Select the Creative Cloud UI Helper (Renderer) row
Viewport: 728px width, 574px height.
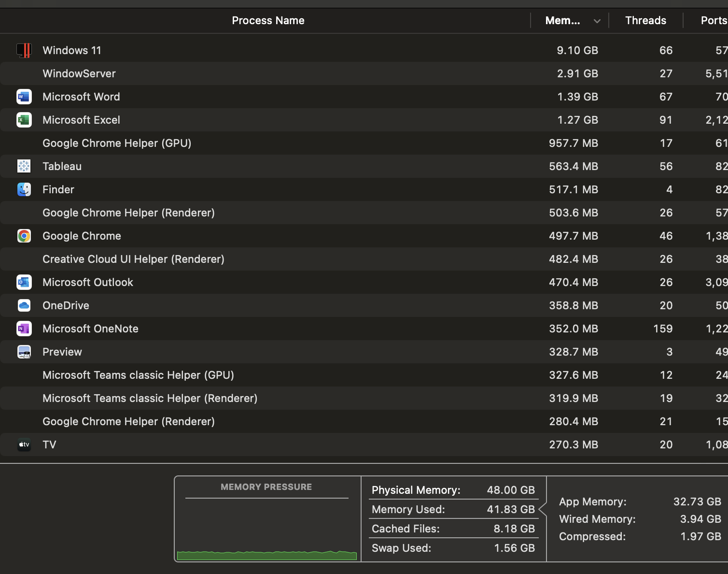(364, 259)
